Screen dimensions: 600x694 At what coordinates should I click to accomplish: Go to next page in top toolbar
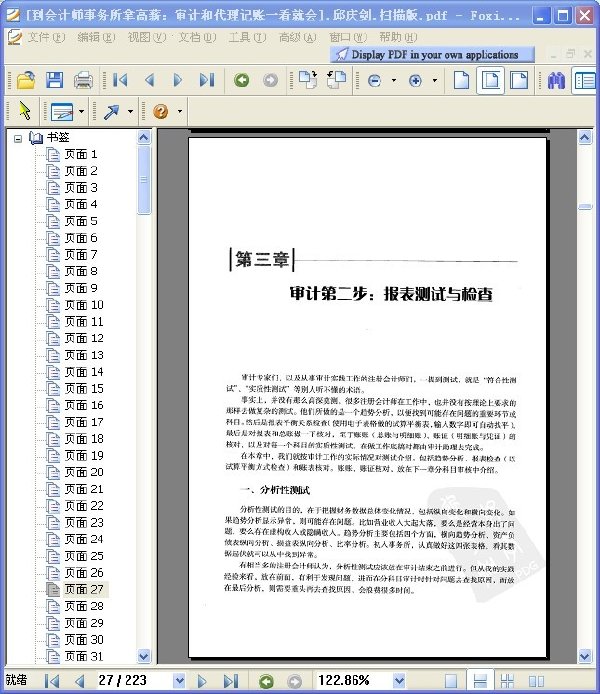(x=177, y=80)
